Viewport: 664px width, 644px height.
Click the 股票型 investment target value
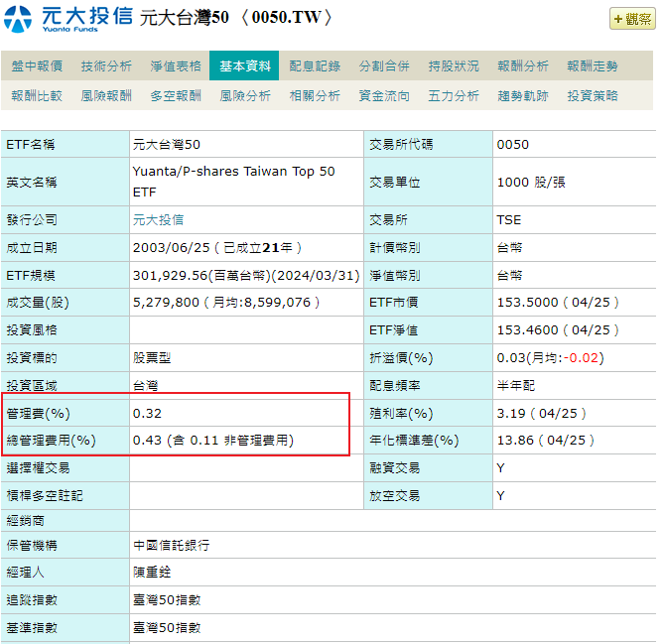152,358
